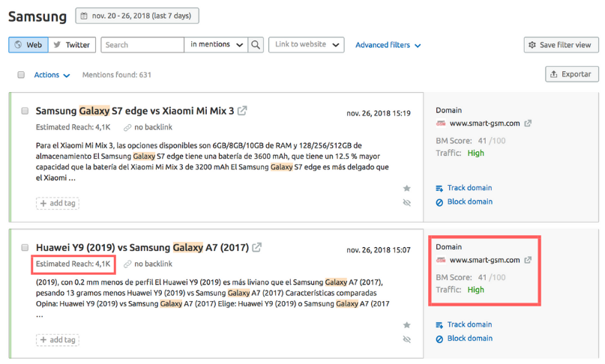Open the smart-gsm.com external link in first card
Screen dimensions: 605x364
tap(528, 124)
